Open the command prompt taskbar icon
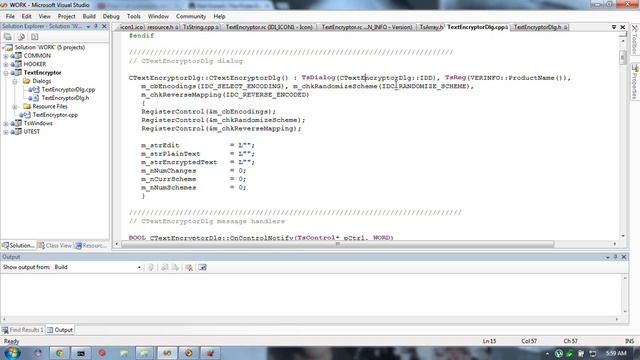Image resolution: width=640 pixels, height=360 pixels. click(x=81, y=353)
